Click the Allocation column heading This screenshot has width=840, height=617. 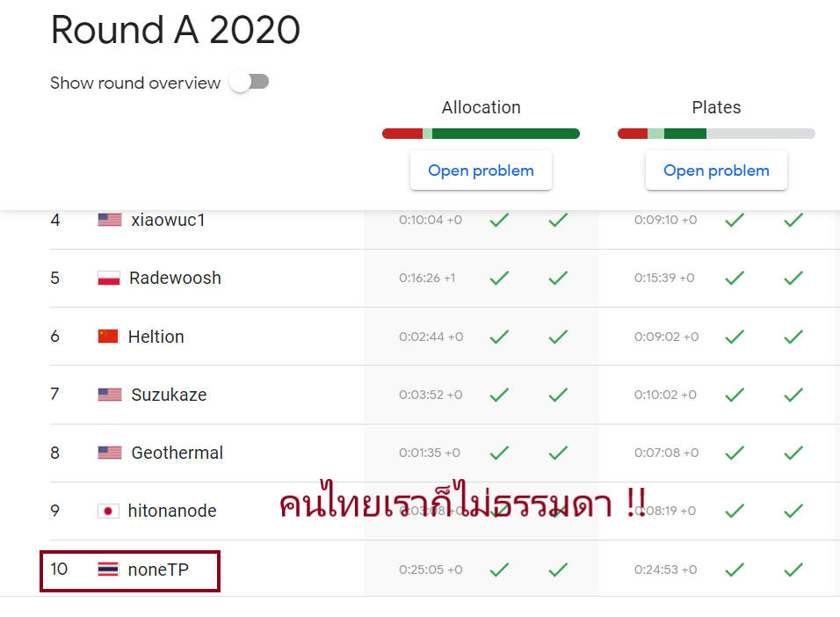click(482, 107)
